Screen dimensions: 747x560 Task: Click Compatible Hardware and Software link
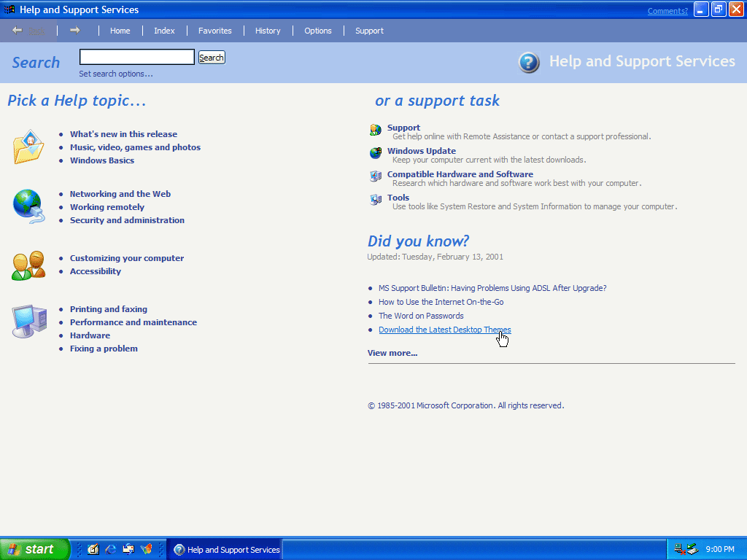click(460, 174)
